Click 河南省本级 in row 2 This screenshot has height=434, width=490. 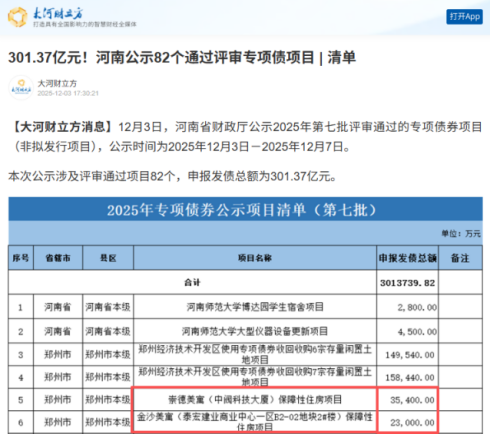click(108, 331)
